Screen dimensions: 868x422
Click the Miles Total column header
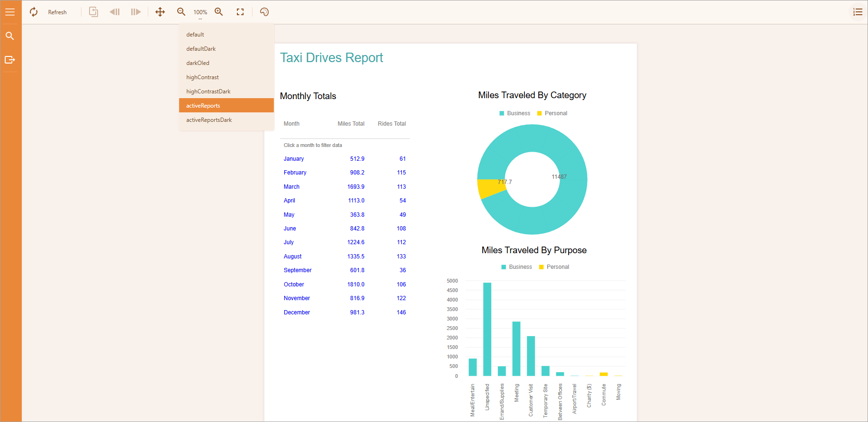tap(351, 124)
